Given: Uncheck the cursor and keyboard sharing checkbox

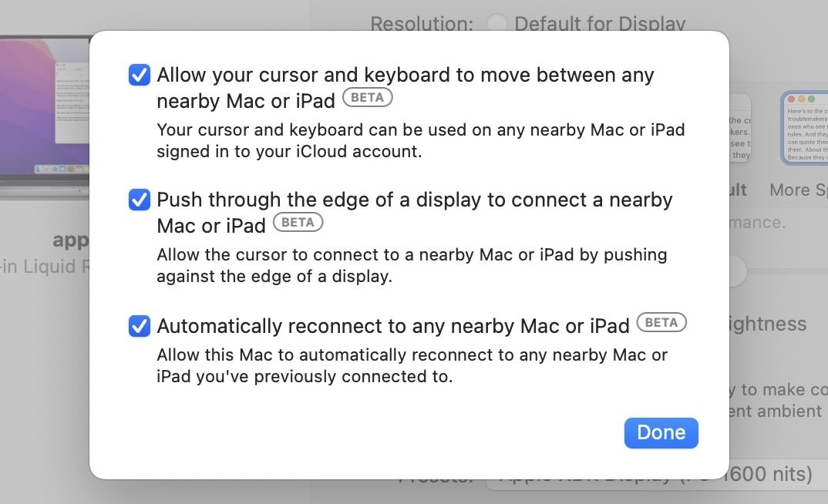Looking at the screenshot, I should 140,76.
